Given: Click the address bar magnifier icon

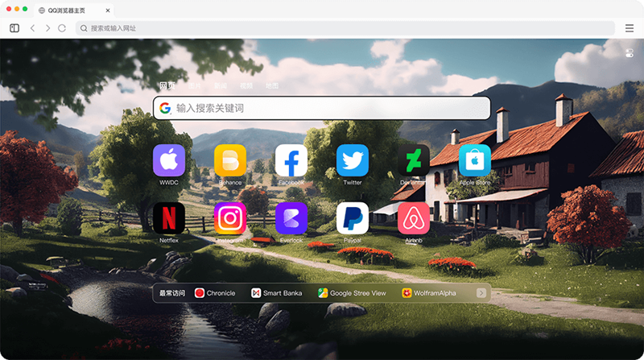Looking at the screenshot, I should tap(84, 28).
